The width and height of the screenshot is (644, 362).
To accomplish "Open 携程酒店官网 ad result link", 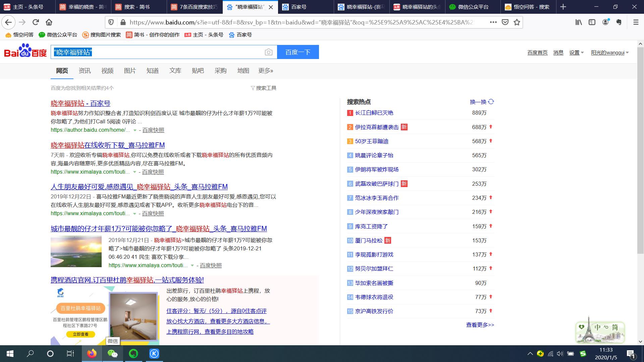I will [x=127, y=280].
